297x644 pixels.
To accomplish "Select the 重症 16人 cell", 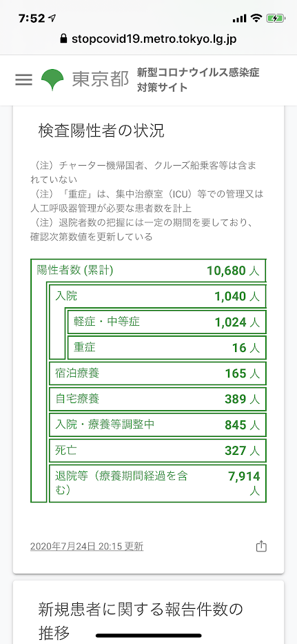I will pyautogui.click(x=167, y=347).
